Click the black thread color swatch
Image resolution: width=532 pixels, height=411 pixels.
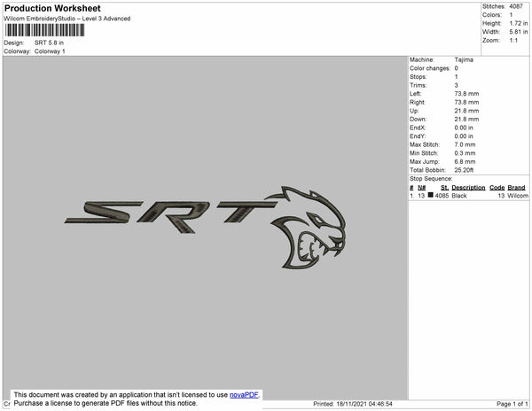tap(431, 195)
